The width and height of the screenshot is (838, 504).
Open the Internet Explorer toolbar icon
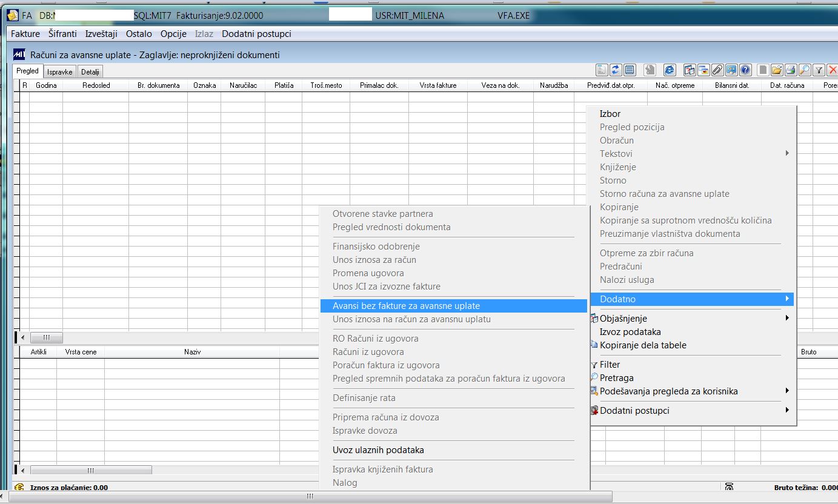670,70
